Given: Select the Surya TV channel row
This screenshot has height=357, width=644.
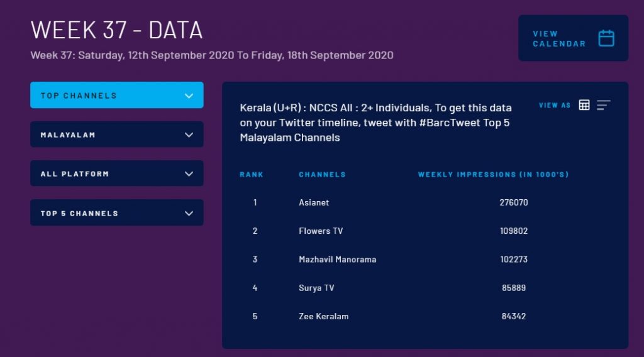Looking at the screenshot, I should [x=316, y=288].
